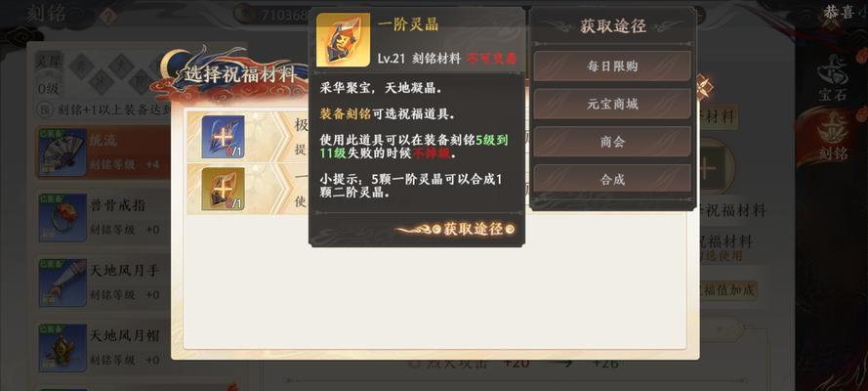Click the 选择祝福材料 dialog title banner
Viewport: 868px width, 391px height.
click(239, 74)
